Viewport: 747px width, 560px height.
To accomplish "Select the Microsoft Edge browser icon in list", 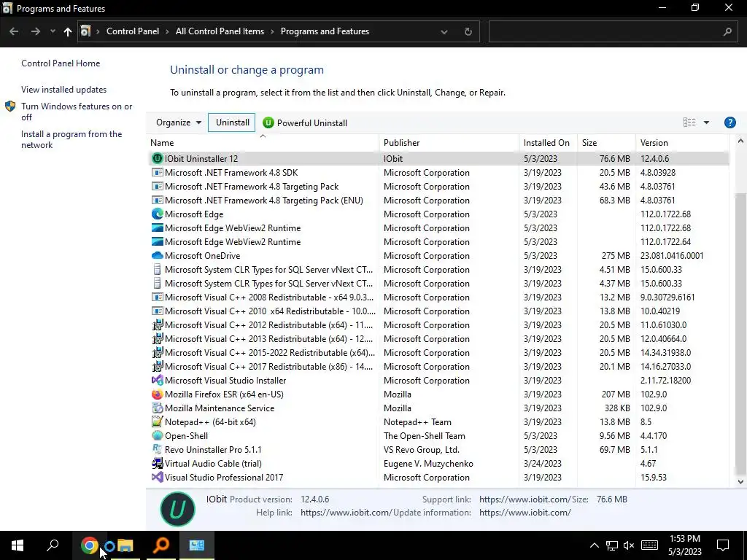I will coord(158,214).
